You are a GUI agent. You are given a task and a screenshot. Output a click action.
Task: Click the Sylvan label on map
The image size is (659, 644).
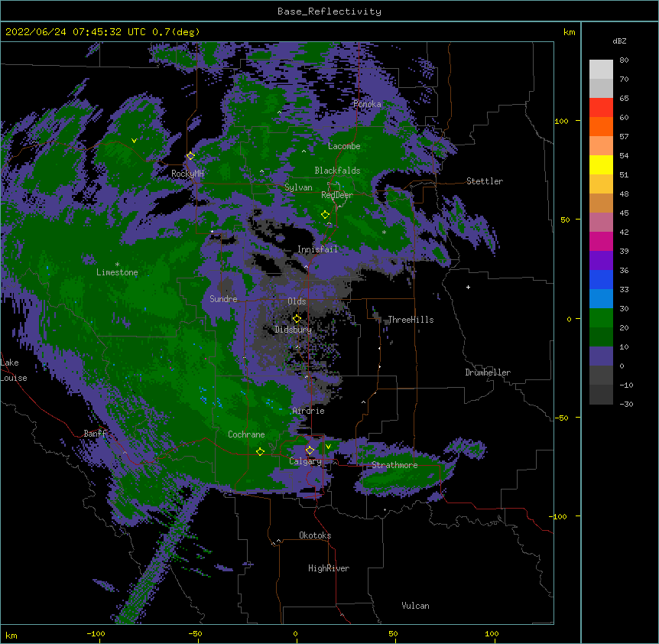click(298, 187)
